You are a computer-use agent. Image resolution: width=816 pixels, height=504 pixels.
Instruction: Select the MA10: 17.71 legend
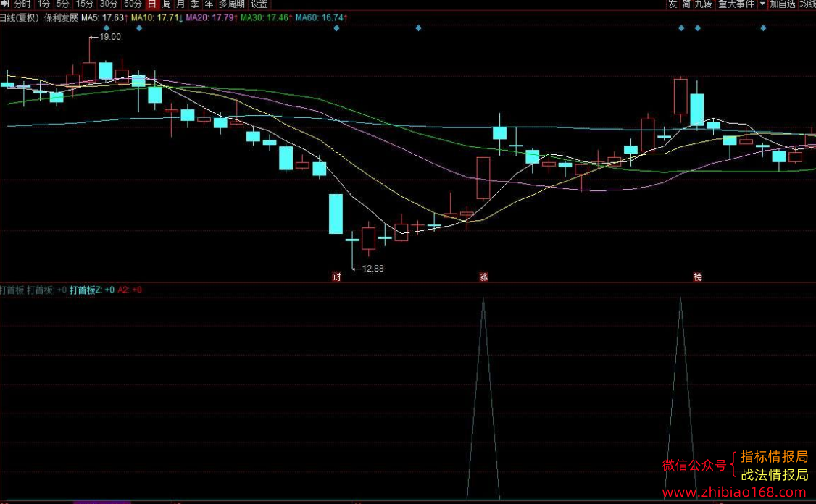pyautogui.click(x=157, y=17)
